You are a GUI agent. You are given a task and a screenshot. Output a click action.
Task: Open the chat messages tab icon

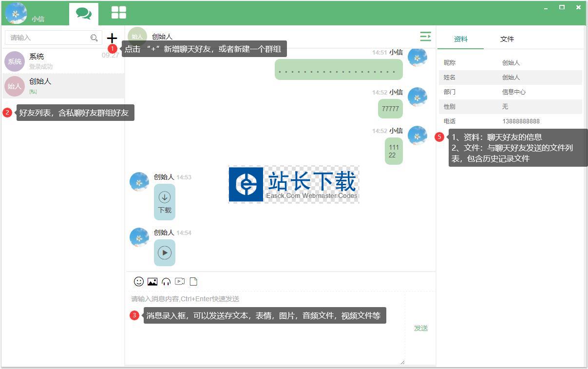84,13
